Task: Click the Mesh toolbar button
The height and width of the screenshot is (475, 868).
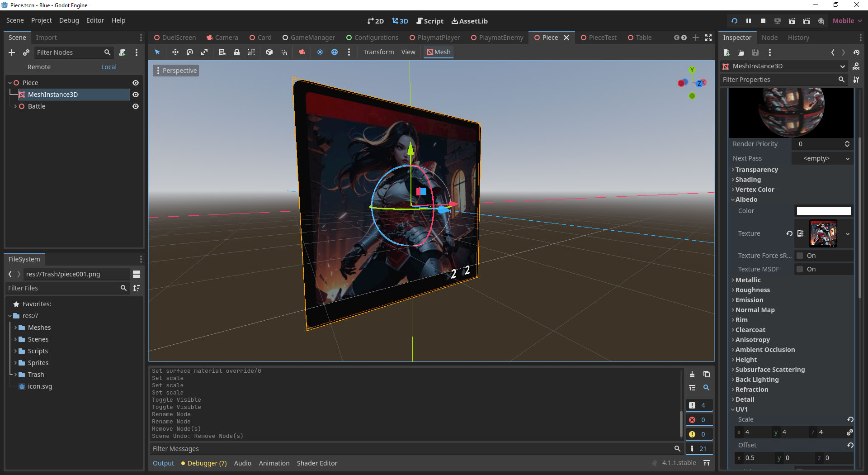Action: (x=439, y=52)
